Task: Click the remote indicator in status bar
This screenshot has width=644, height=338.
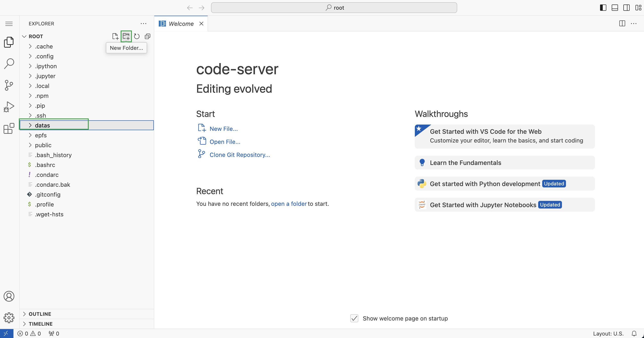Action: click(x=7, y=334)
